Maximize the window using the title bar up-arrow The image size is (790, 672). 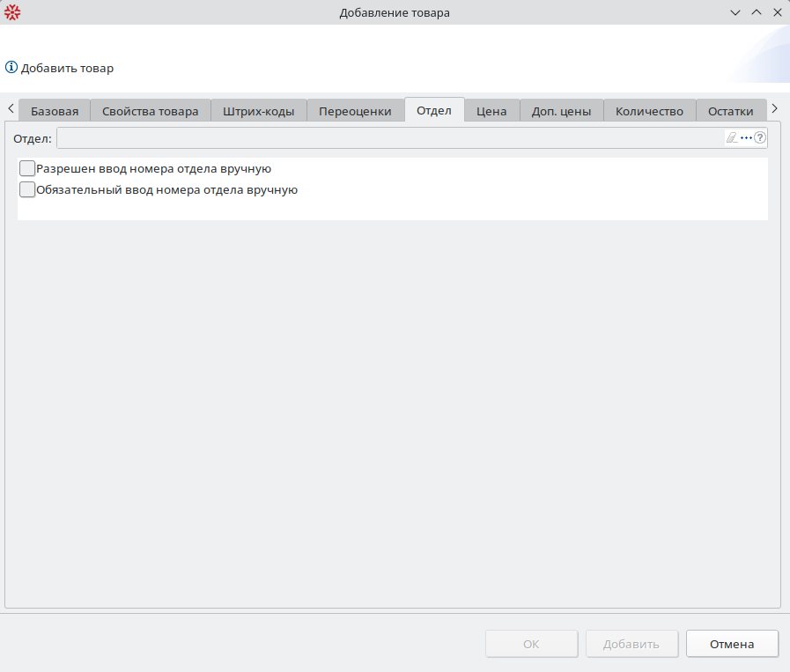click(x=756, y=12)
